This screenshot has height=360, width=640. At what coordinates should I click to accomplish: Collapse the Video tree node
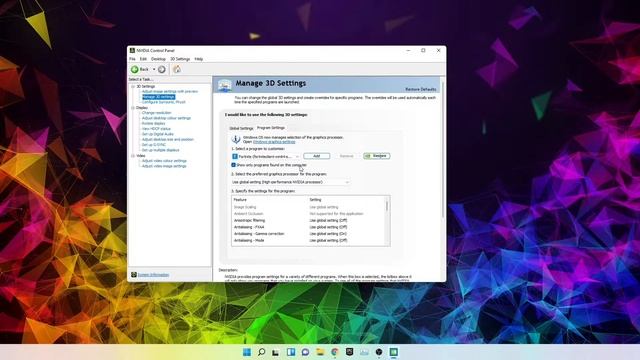(133, 156)
